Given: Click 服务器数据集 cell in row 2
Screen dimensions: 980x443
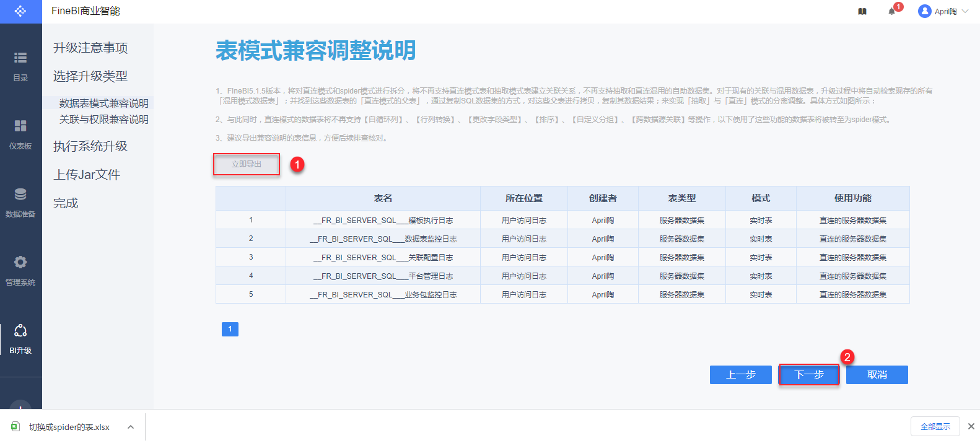Looking at the screenshot, I should pos(682,239).
